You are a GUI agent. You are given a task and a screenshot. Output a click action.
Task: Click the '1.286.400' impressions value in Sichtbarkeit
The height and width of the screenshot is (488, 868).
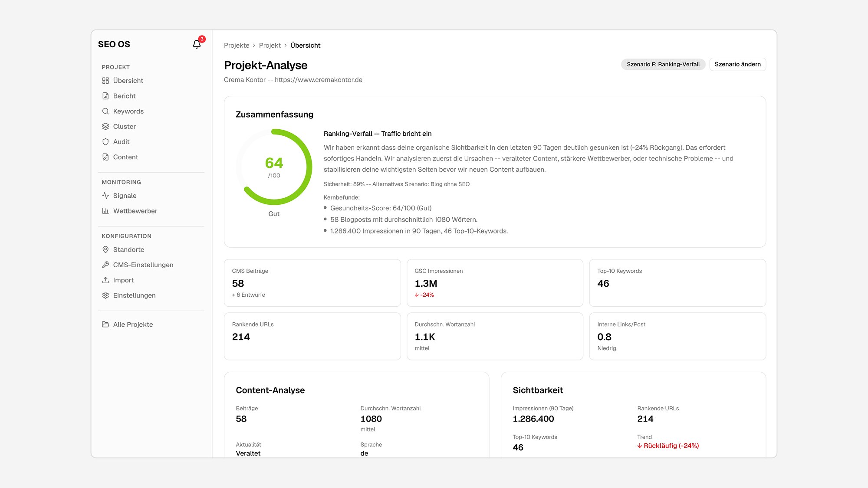[x=533, y=419]
